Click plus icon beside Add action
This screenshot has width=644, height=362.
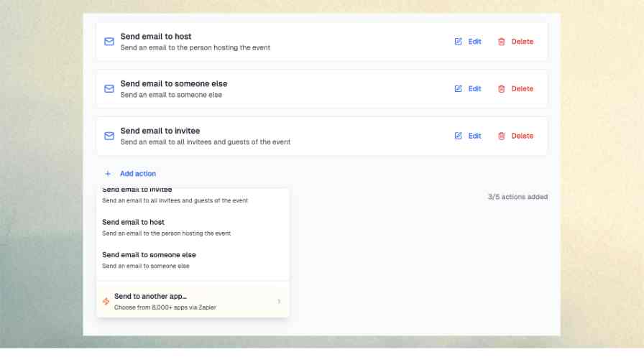(x=108, y=174)
